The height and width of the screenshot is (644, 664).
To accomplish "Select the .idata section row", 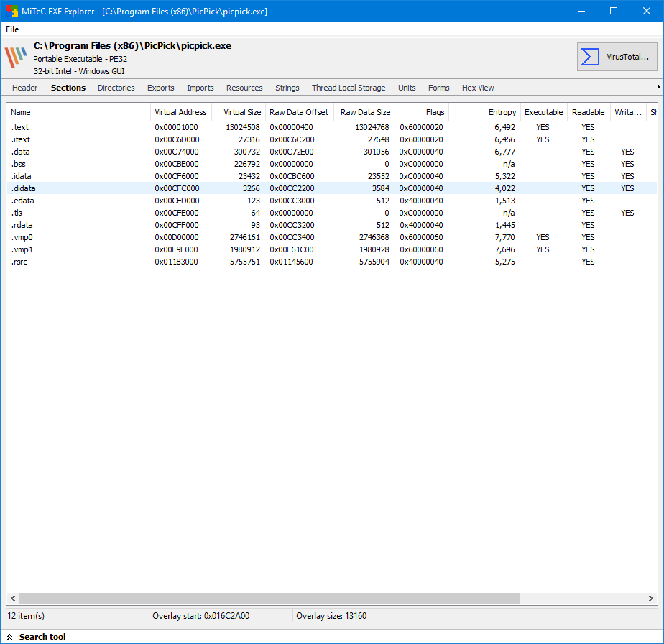I will tap(331, 176).
